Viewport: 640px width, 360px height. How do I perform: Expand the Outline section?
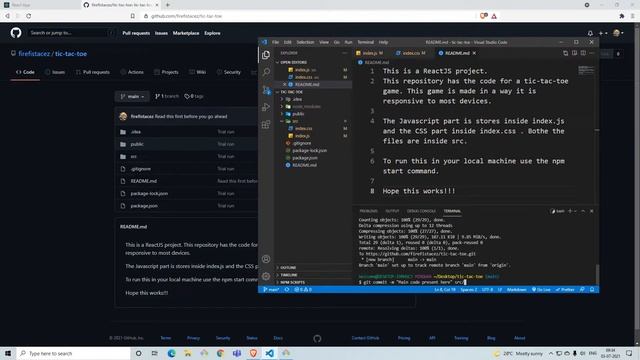click(288, 267)
